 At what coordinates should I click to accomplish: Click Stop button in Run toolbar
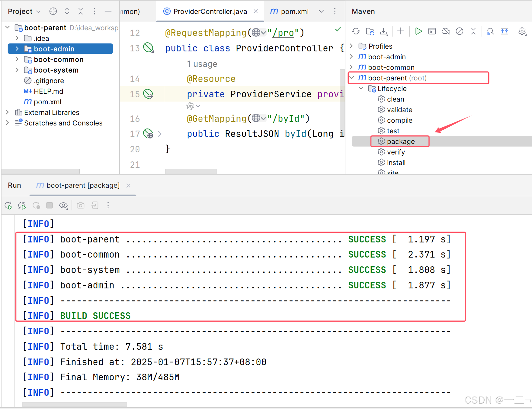50,205
